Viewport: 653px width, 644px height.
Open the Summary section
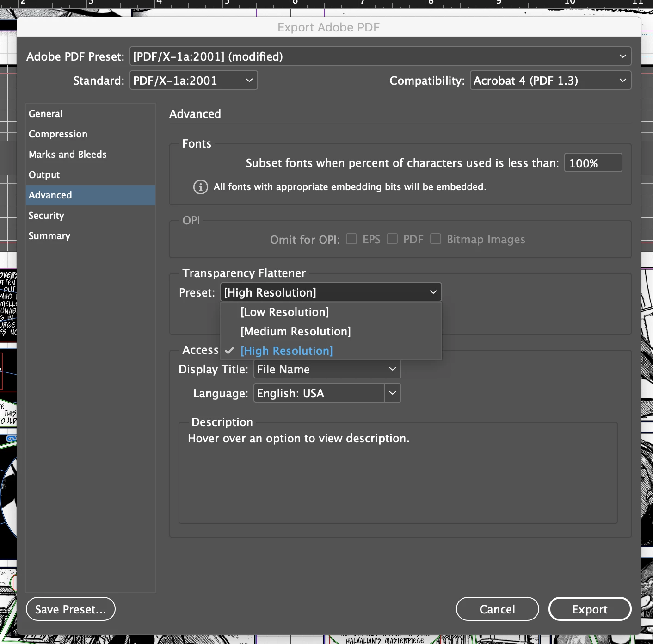91,236
